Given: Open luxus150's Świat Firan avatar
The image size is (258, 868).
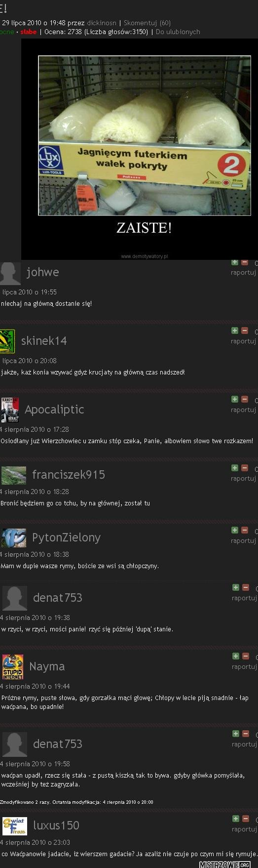Looking at the screenshot, I should [x=15, y=826].
